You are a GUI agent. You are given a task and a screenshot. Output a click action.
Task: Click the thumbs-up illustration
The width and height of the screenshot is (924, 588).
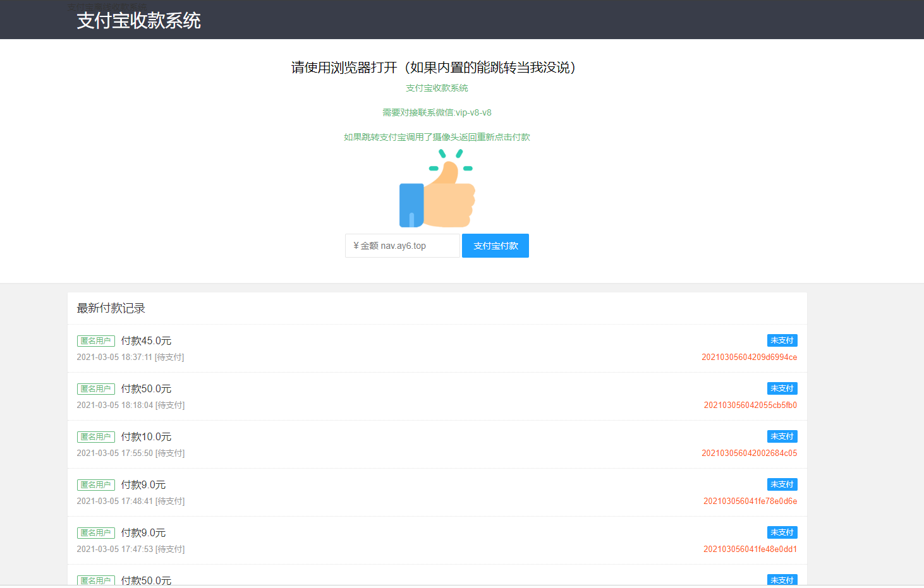click(x=437, y=188)
